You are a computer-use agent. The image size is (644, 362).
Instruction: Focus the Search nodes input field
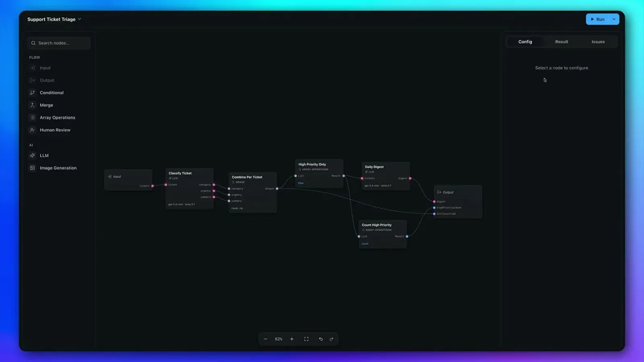coord(59,43)
